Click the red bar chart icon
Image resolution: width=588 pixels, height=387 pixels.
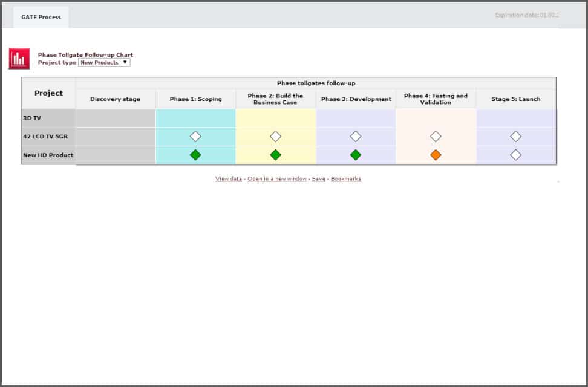pyautogui.click(x=19, y=59)
